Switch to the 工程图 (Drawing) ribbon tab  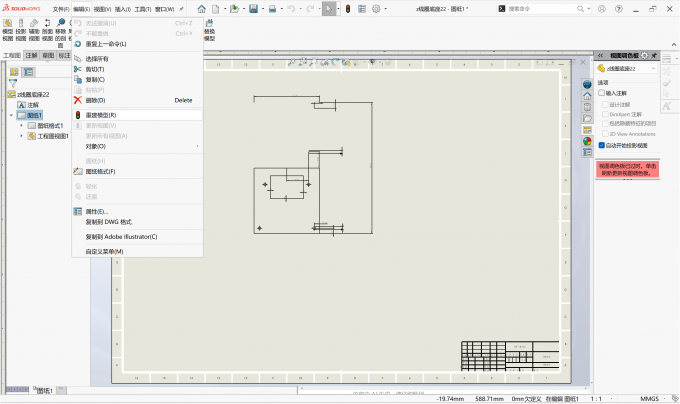pos(12,55)
